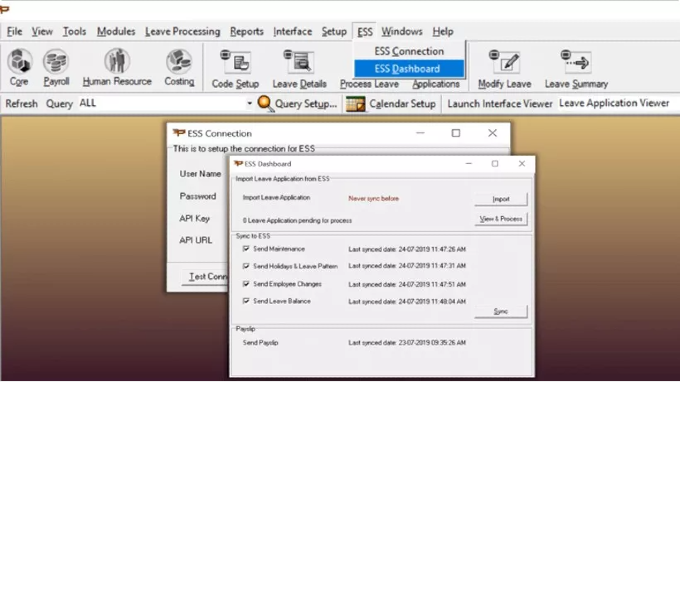Toggle Send Maintenance checkbox
680x606 pixels.
point(246,249)
